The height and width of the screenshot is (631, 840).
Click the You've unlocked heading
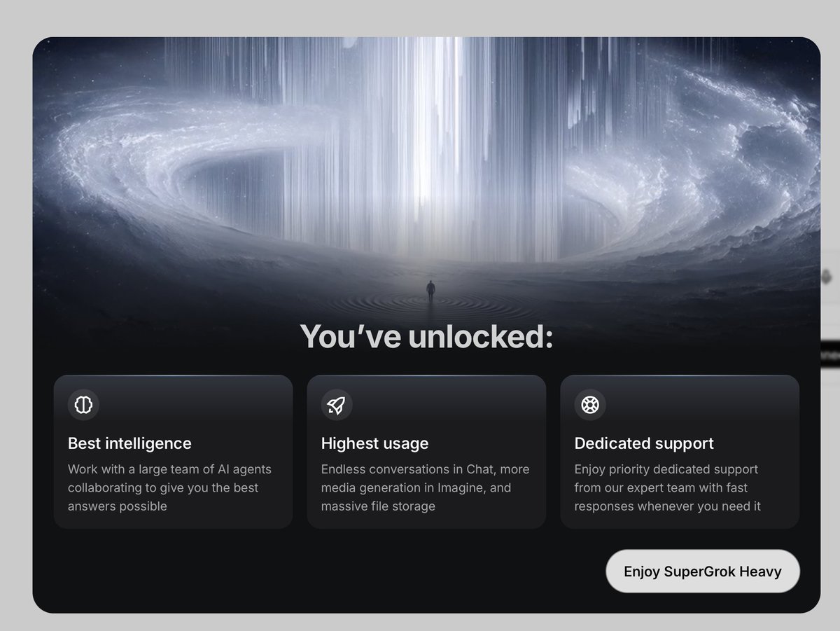click(426, 336)
